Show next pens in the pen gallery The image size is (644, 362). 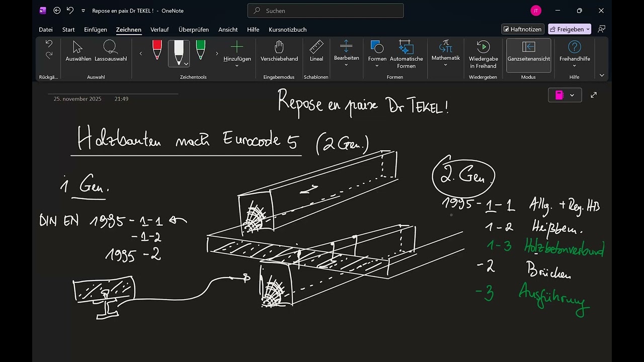click(x=217, y=53)
